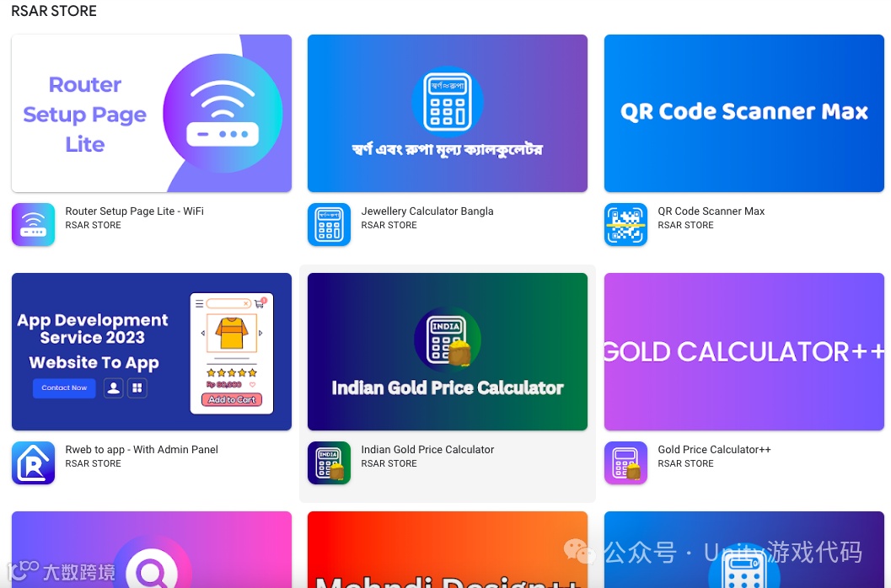Screen dimensions: 891x588
Task: Click the Indian Gold Price Calculator title text
Action: 427,449
